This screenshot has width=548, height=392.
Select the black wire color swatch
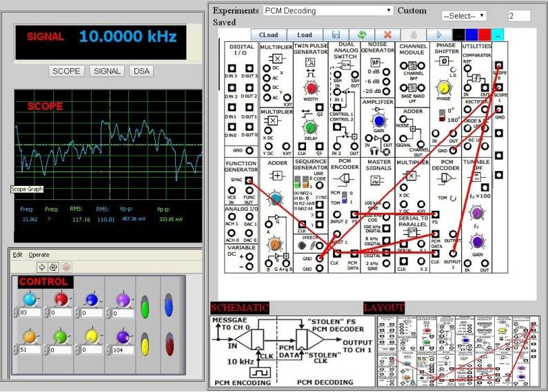(x=458, y=34)
